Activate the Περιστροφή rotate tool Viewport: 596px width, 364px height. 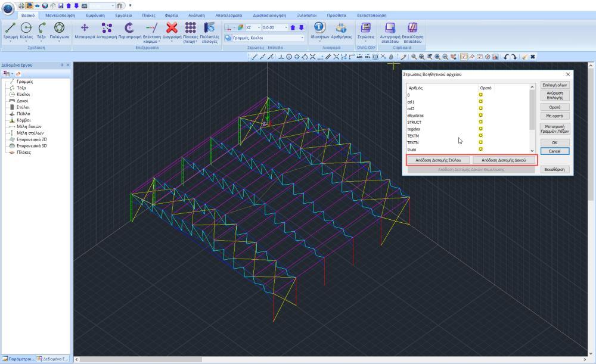tap(129, 31)
